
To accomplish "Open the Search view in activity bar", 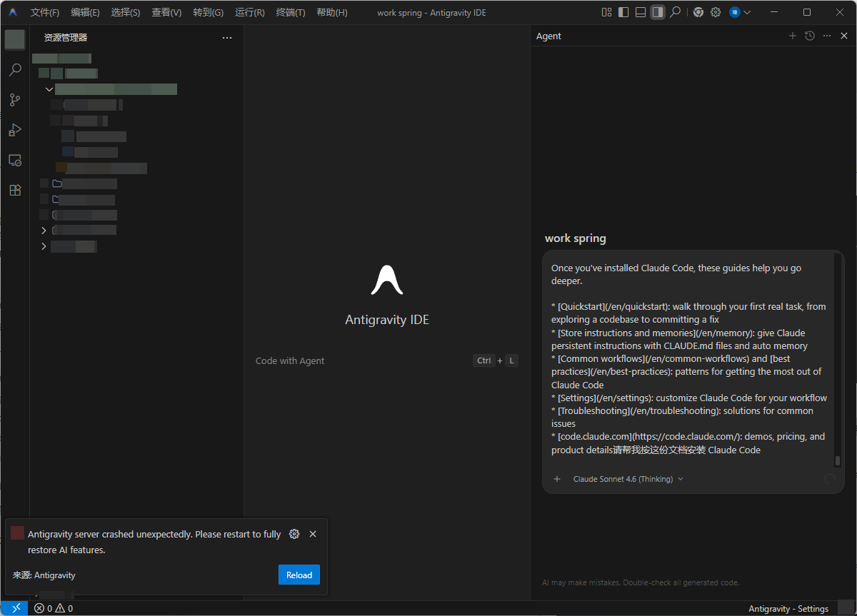I will click(15, 70).
